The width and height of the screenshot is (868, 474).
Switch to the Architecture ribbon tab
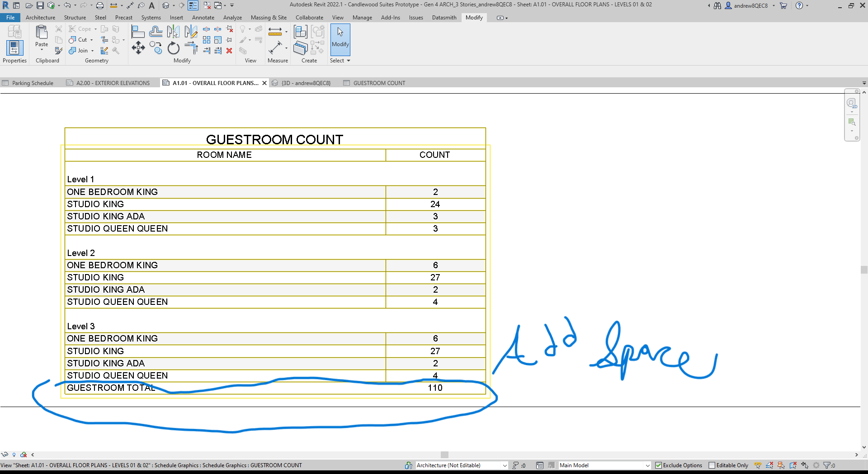point(41,18)
